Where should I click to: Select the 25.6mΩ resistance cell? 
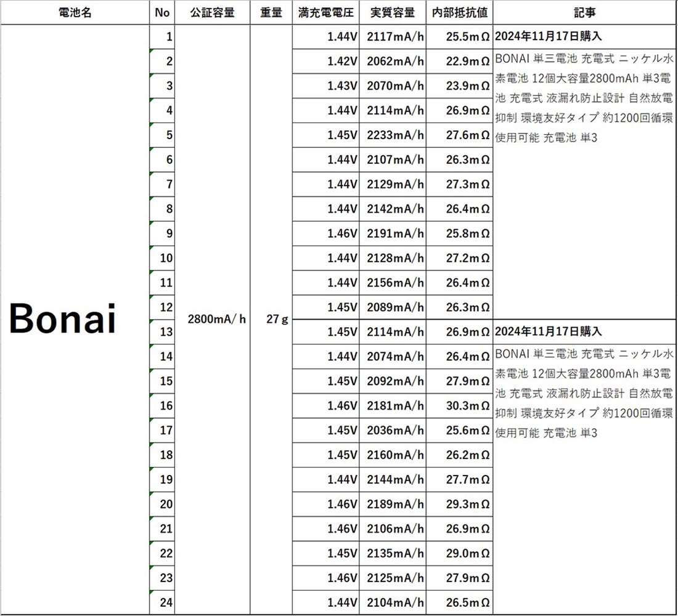(460, 431)
